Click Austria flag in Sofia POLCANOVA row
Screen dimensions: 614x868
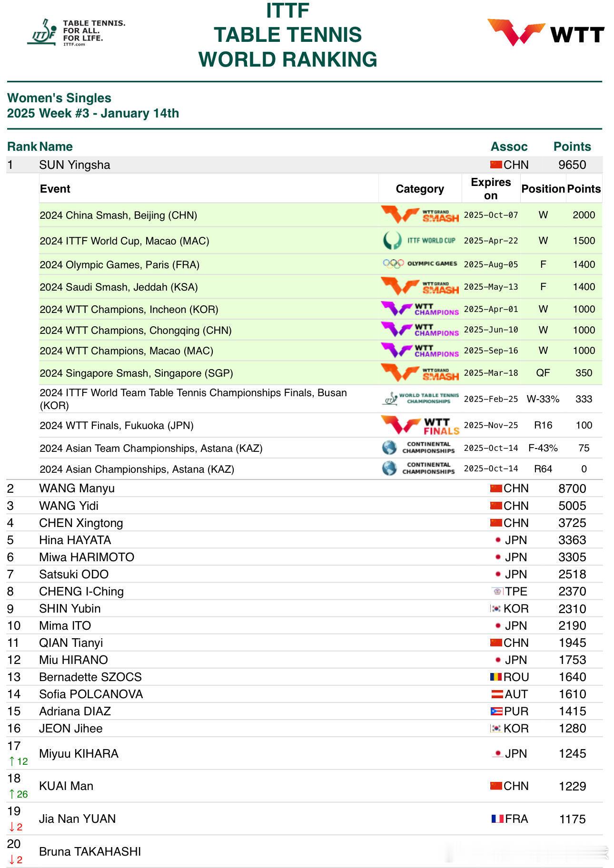coord(497,694)
